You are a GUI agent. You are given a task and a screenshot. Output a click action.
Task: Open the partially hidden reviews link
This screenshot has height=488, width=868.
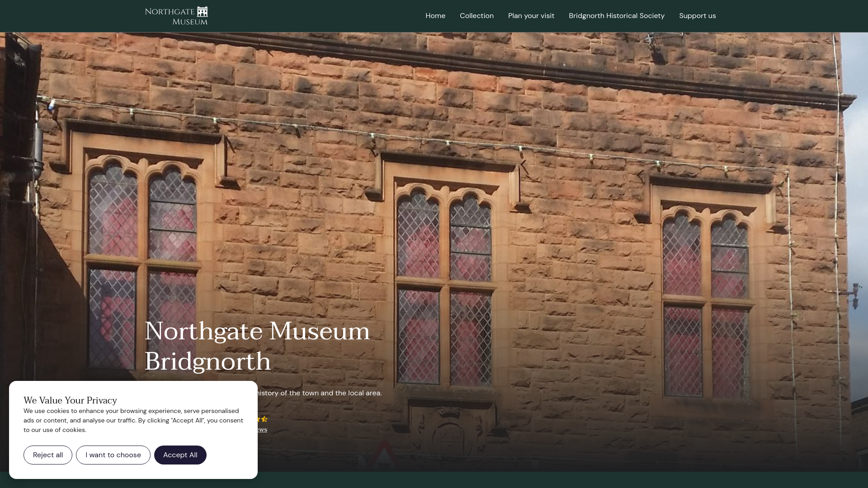[262, 429]
